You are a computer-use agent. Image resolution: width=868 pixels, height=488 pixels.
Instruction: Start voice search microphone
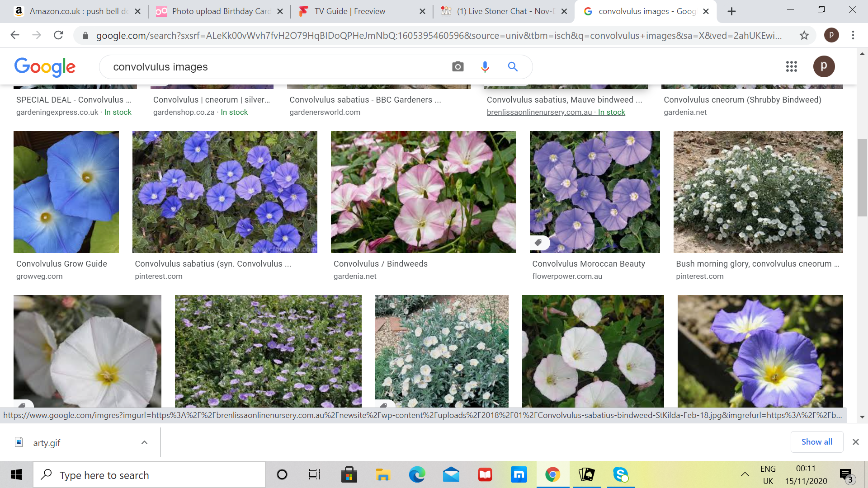(485, 67)
